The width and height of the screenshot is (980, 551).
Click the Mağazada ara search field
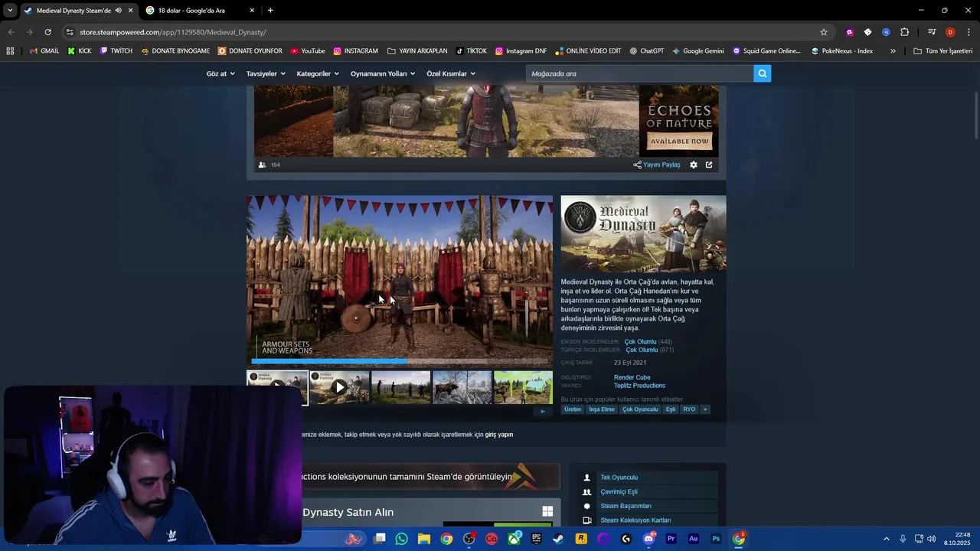point(639,73)
